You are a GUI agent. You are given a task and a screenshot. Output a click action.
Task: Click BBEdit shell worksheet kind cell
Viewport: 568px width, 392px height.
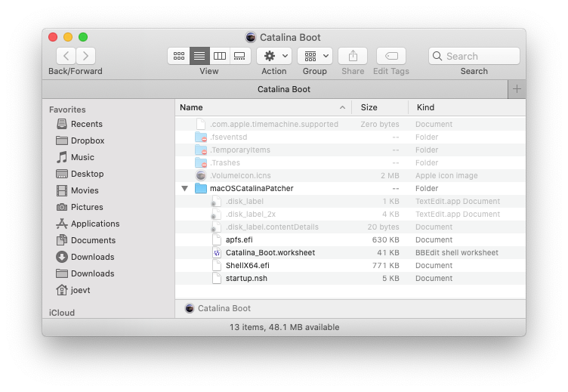pos(457,253)
